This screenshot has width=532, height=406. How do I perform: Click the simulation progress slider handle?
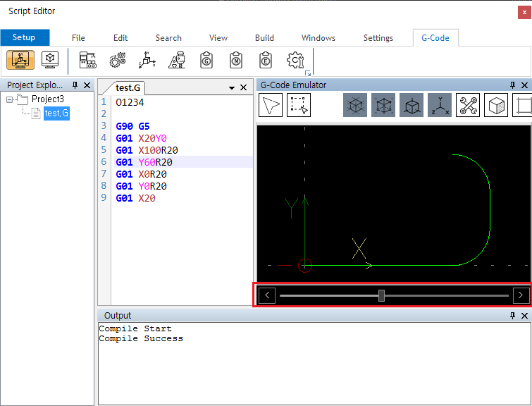coord(381,295)
